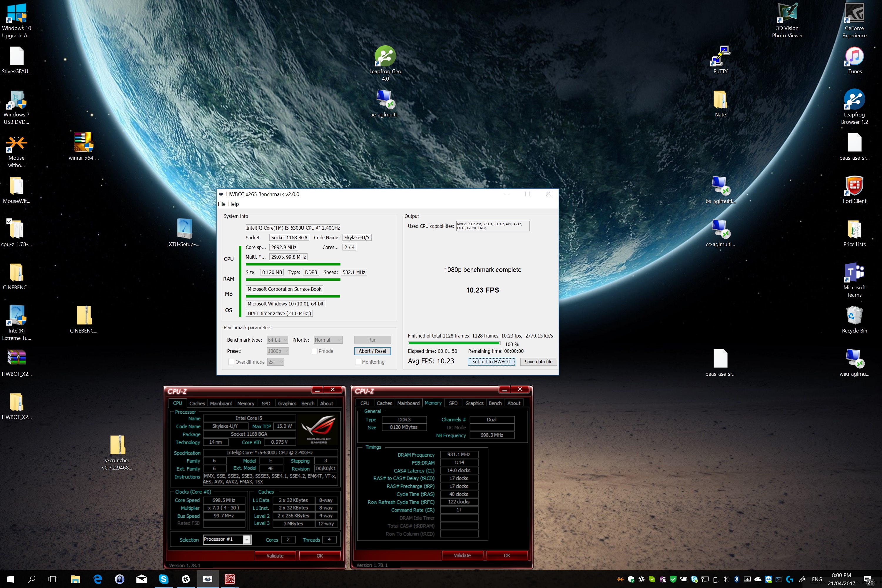Enable the Monitoring checkbox

[x=358, y=362]
